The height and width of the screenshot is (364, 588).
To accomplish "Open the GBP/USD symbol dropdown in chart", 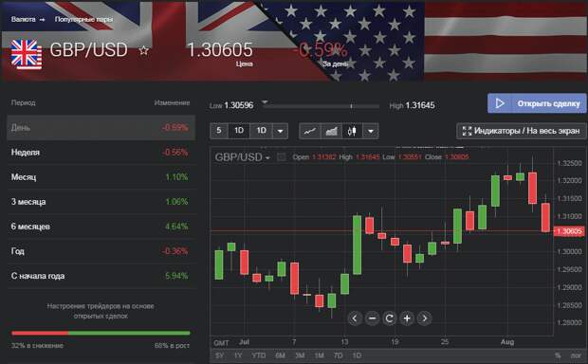I will pyautogui.click(x=242, y=157).
